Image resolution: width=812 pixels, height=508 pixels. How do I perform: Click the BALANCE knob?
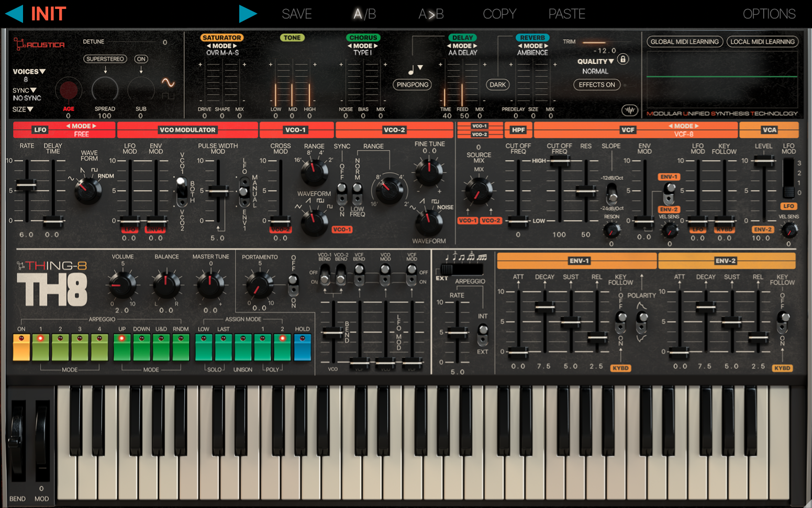(166, 284)
